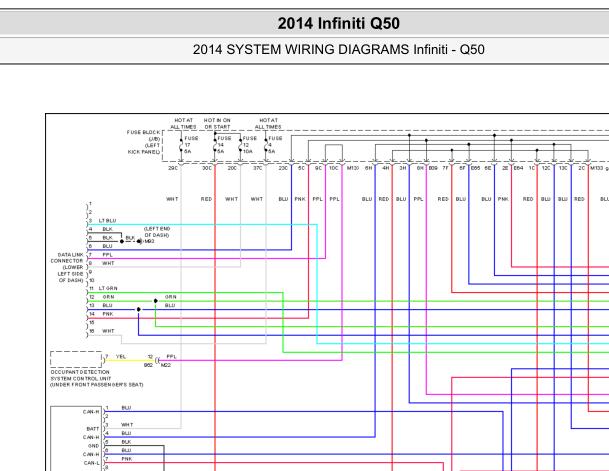The height and width of the screenshot is (471, 609).
Task: Click terminal label '13C'
Action: [x=563, y=168]
